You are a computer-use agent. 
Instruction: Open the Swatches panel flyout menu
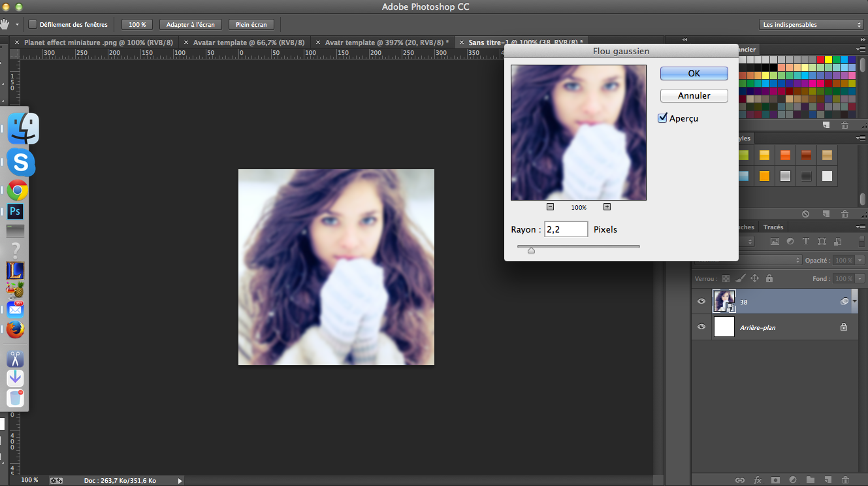tap(861, 50)
